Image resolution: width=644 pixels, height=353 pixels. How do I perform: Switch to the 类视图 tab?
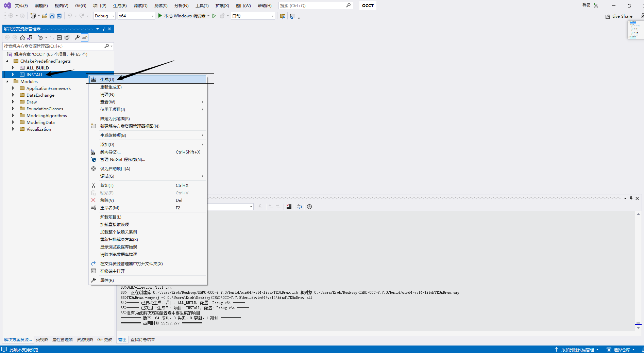tap(42, 340)
